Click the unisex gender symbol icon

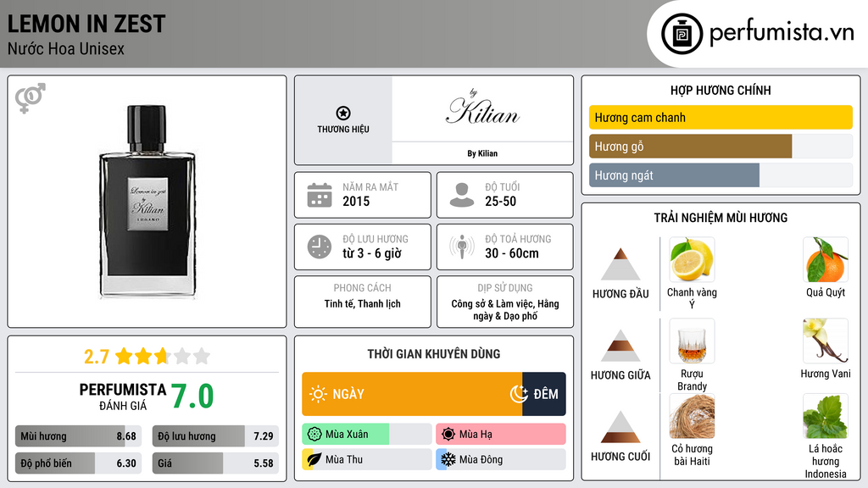pos(31,98)
